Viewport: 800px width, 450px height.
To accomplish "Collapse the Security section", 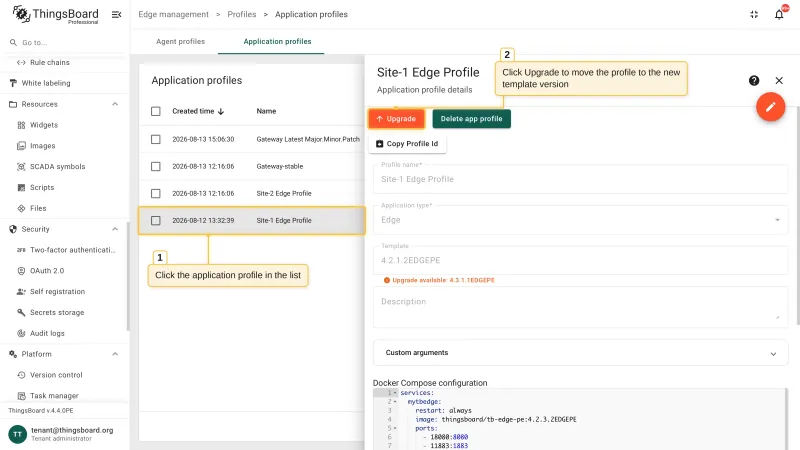I will pyautogui.click(x=115, y=229).
